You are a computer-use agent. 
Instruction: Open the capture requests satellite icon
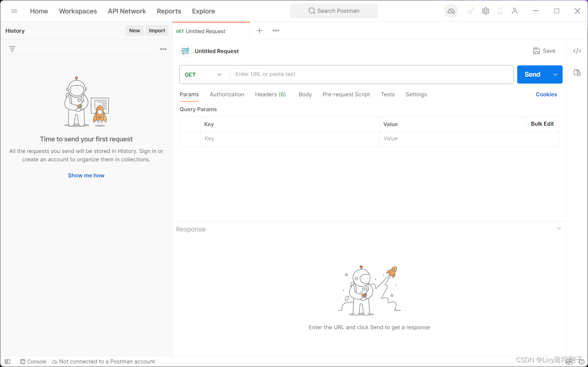coord(471,11)
